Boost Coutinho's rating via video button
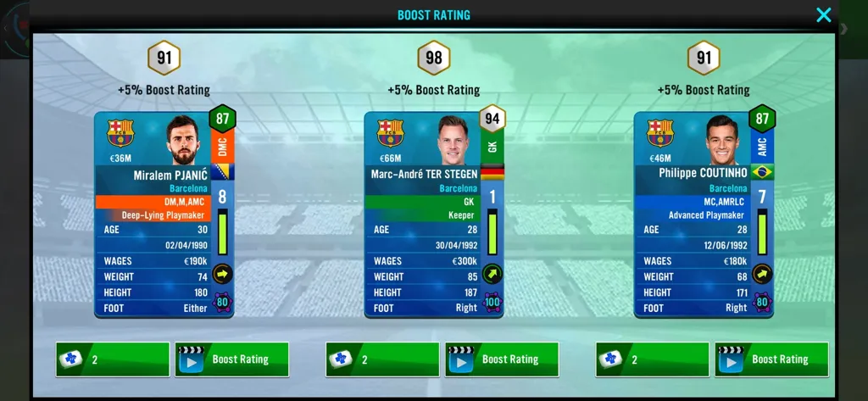The height and width of the screenshot is (401, 868). click(771, 359)
